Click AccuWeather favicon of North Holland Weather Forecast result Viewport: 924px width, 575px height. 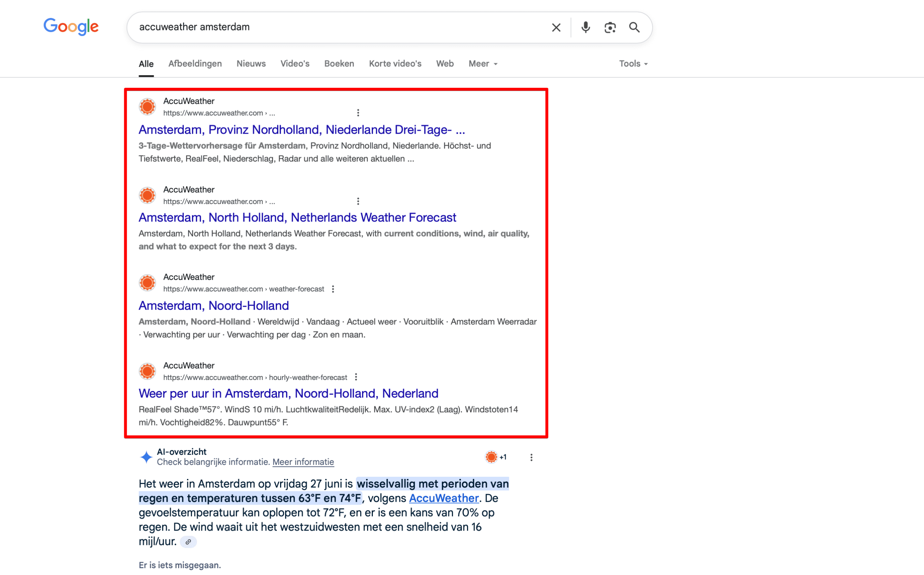147,195
